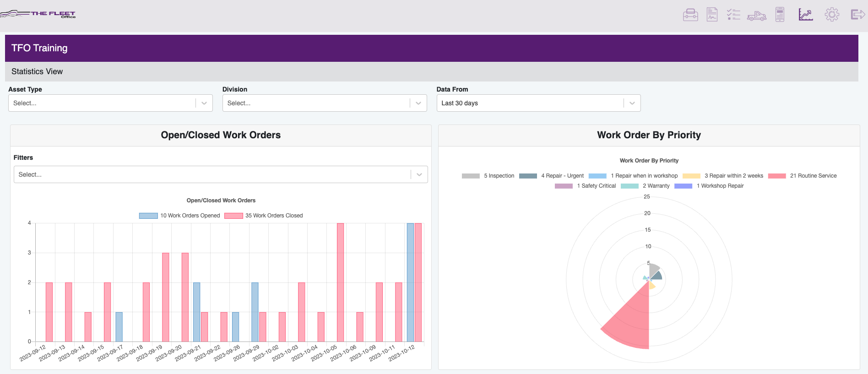Click the Work Order By Priority panel heading
Screen dimensions: 868x374
click(x=649, y=135)
